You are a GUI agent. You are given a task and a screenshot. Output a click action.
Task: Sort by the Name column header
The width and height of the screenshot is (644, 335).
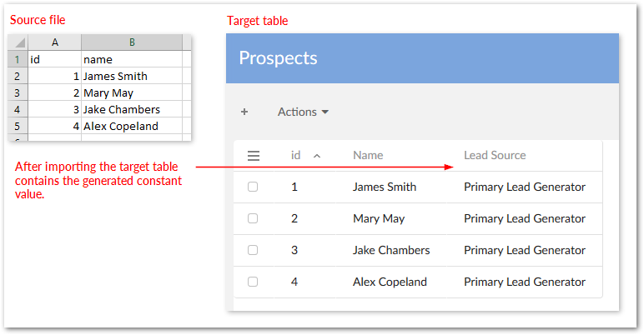pos(368,155)
